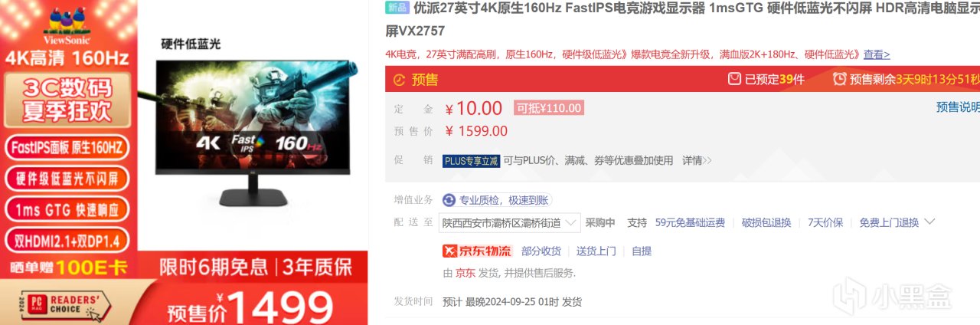Screen dimensions: 980x325
Task: Click the 预售剩余 alarm clock icon
Action: [x=840, y=79]
